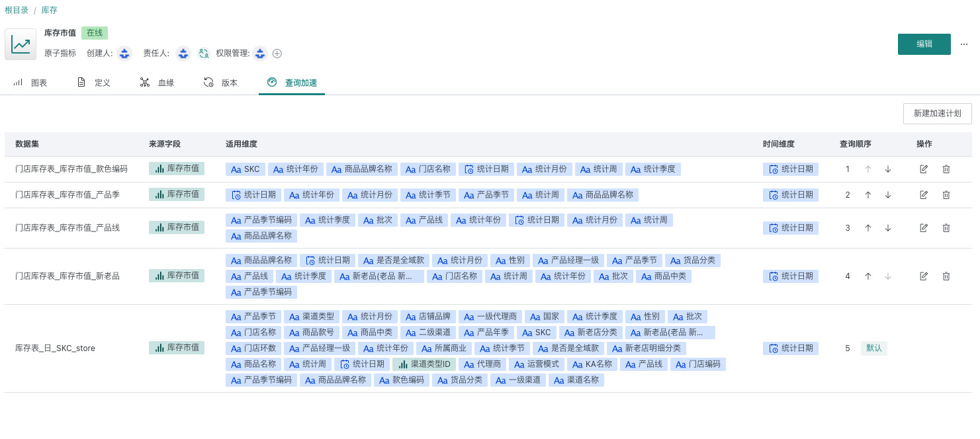Image resolution: width=980 pixels, height=439 pixels.
Task: Delete the 门店库存表_库存市值_新老品 acceleration plan
Action: pyautogui.click(x=946, y=276)
